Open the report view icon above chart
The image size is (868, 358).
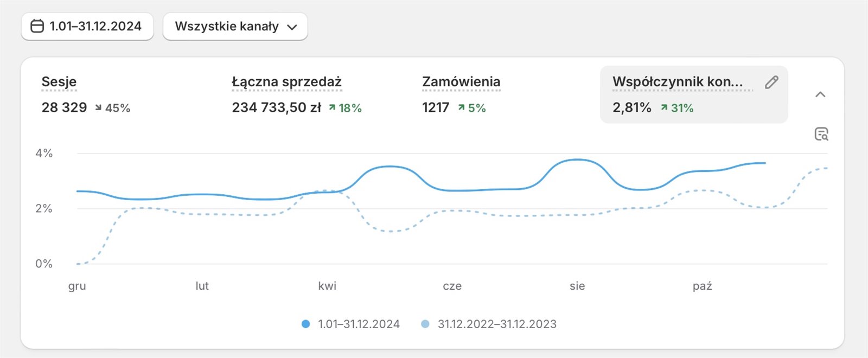click(x=821, y=134)
